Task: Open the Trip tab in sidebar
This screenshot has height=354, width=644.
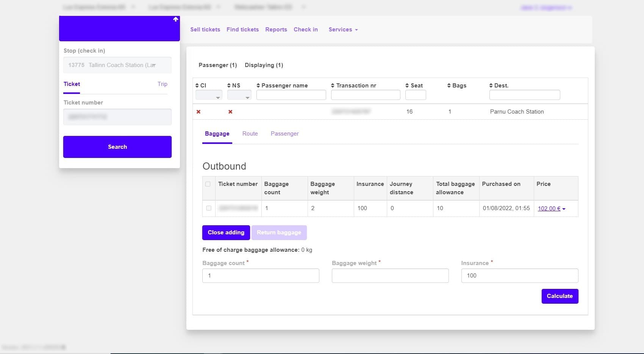Action: click(x=162, y=84)
